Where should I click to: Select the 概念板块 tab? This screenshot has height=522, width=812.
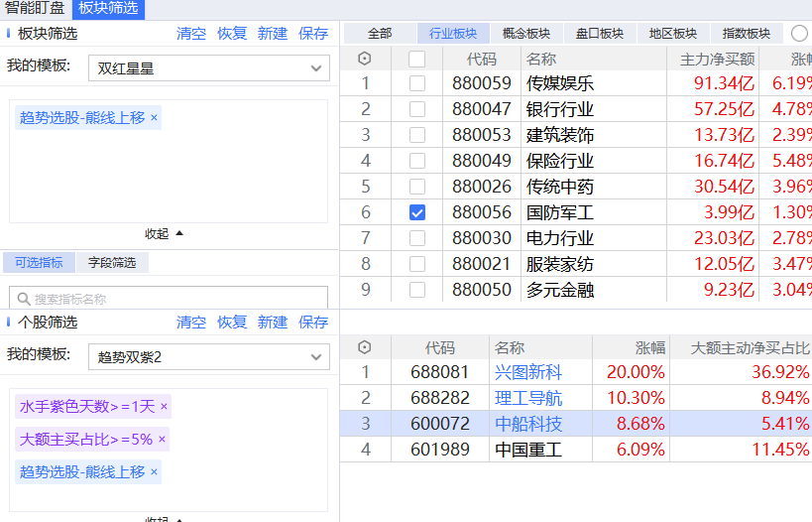coord(526,34)
